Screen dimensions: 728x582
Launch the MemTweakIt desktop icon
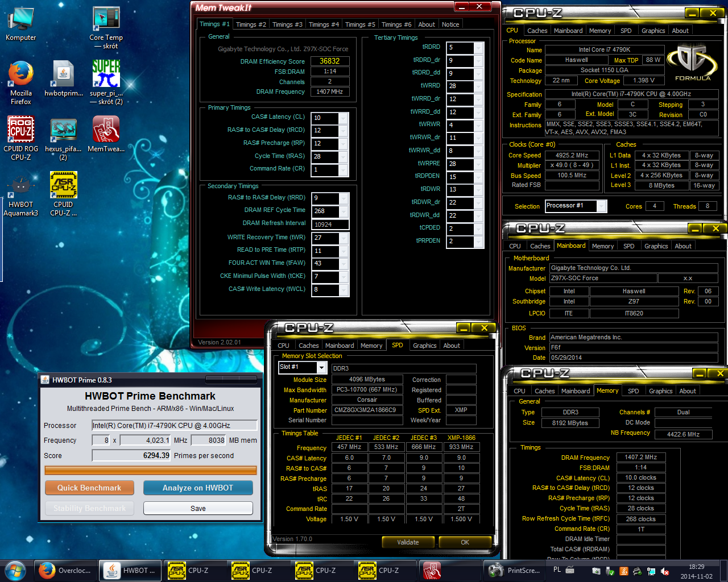click(106, 134)
